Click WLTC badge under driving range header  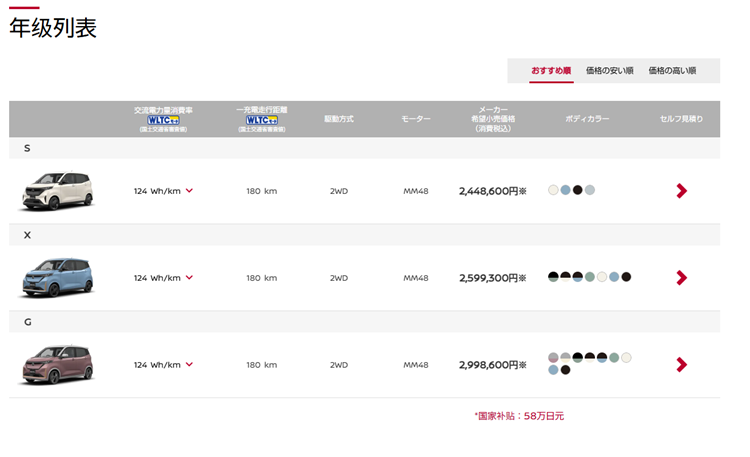click(262, 120)
